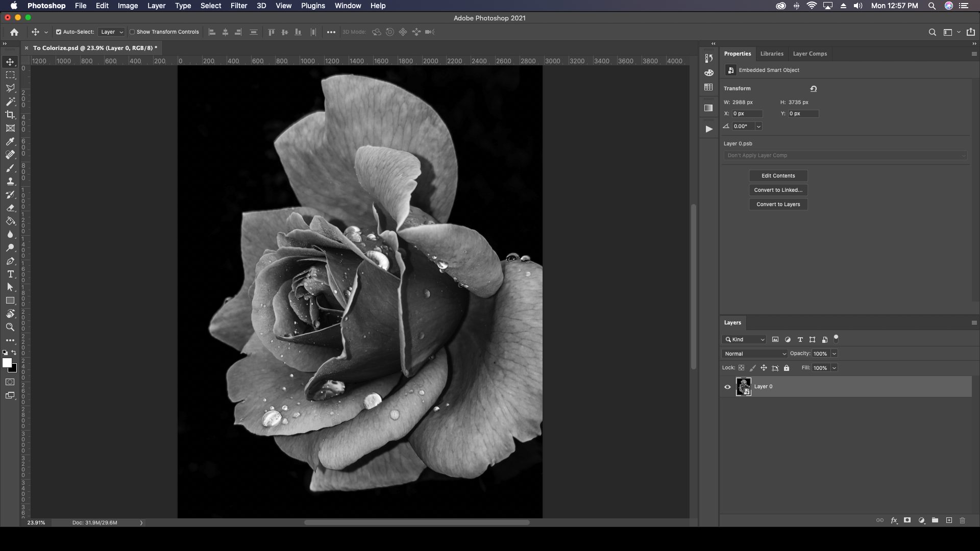
Task: Select the Lasso tool in toolbar
Action: click(x=10, y=88)
